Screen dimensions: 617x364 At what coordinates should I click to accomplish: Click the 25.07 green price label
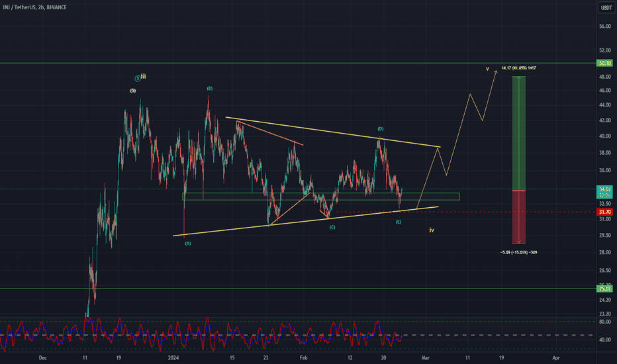605,289
